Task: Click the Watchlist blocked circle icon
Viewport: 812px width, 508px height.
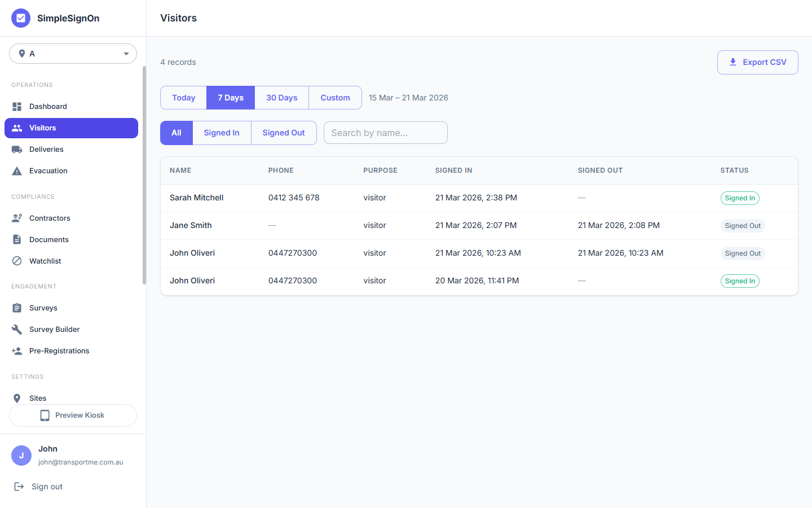Action: click(17, 261)
